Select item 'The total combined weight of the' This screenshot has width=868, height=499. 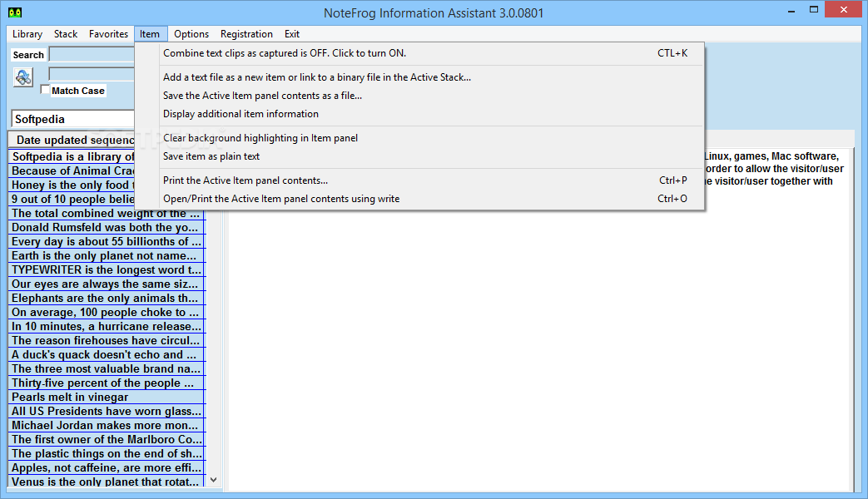click(107, 214)
